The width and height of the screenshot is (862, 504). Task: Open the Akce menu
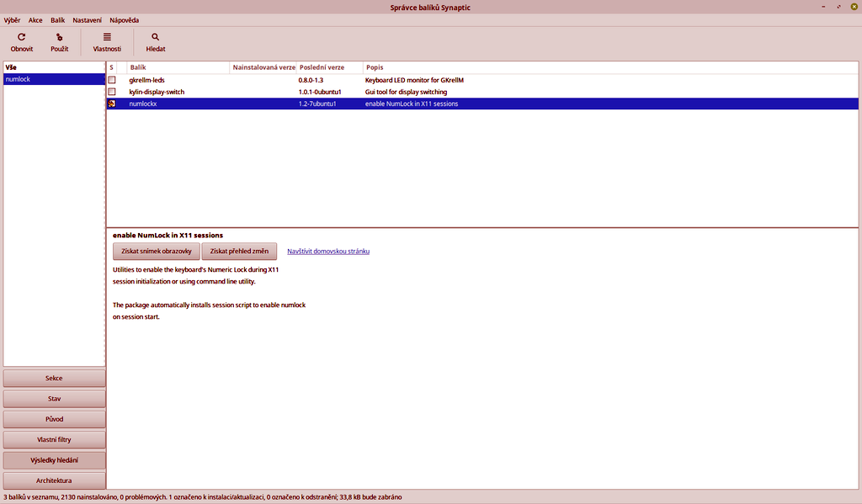pyautogui.click(x=35, y=19)
